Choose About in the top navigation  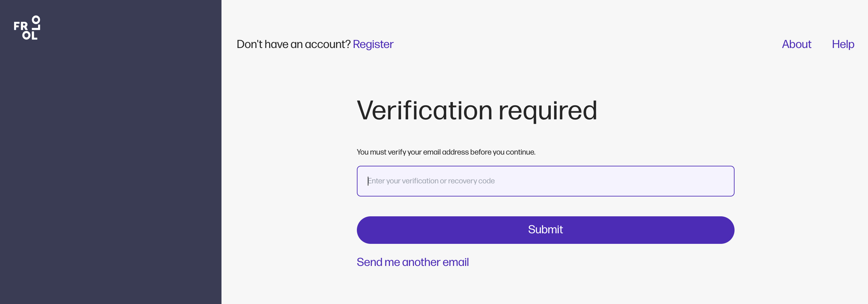coord(796,44)
